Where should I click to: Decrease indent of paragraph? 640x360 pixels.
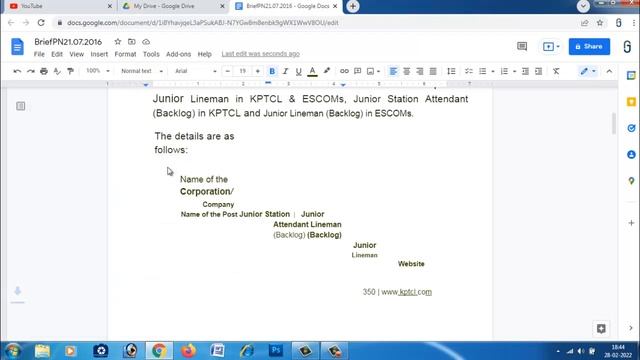[525, 71]
